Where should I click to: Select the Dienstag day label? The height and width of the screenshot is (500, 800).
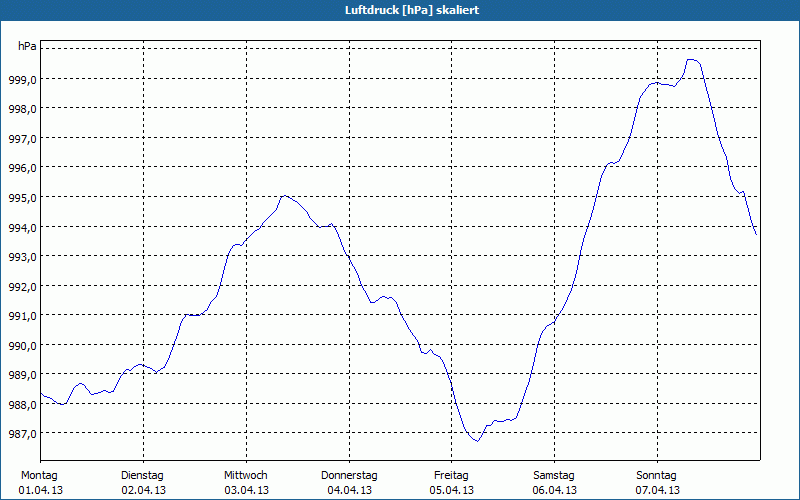pos(142,476)
